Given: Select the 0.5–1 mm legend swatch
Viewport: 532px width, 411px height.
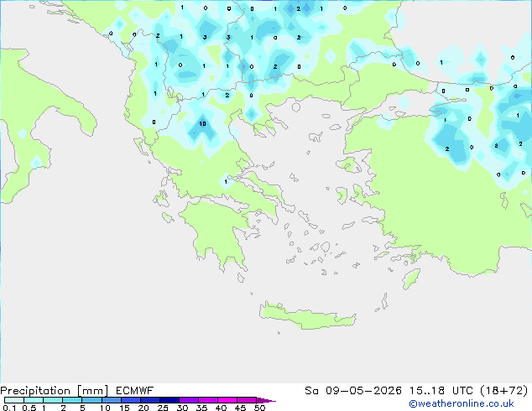Looking at the screenshot, I should pyautogui.click(x=34, y=400).
